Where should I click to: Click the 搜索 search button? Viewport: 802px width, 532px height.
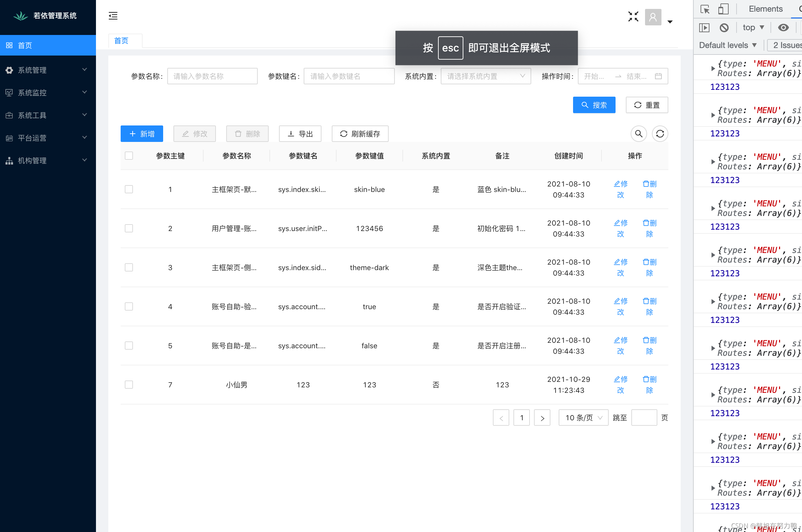click(x=594, y=105)
